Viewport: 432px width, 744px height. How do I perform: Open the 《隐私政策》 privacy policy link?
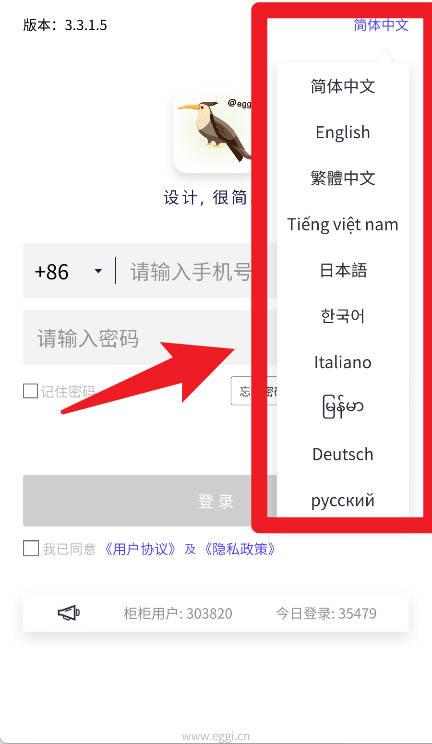[239, 549]
